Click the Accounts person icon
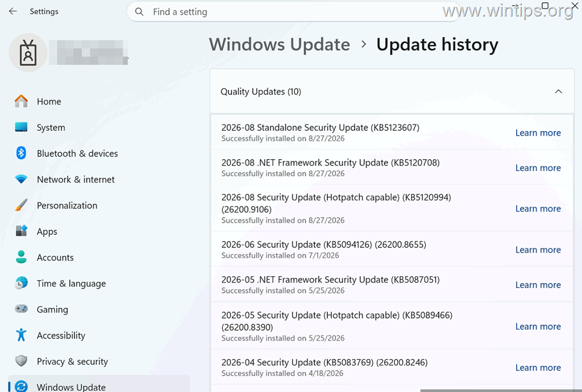The height and width of the screenshot is (392, 582). click(21, 257)
